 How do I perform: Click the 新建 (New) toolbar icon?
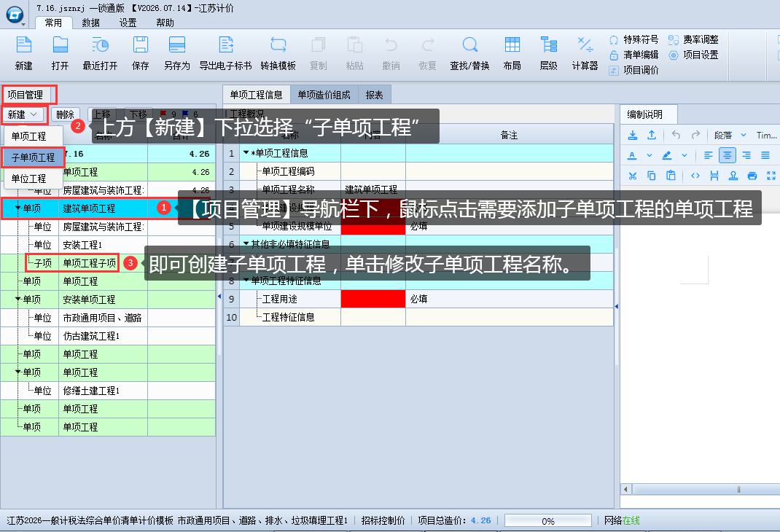(23, 45)
